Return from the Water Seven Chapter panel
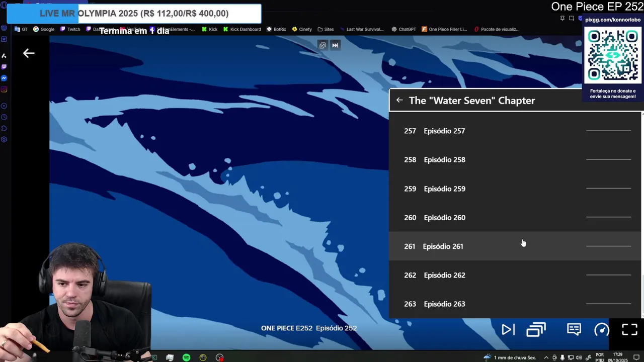 [399, 100]
